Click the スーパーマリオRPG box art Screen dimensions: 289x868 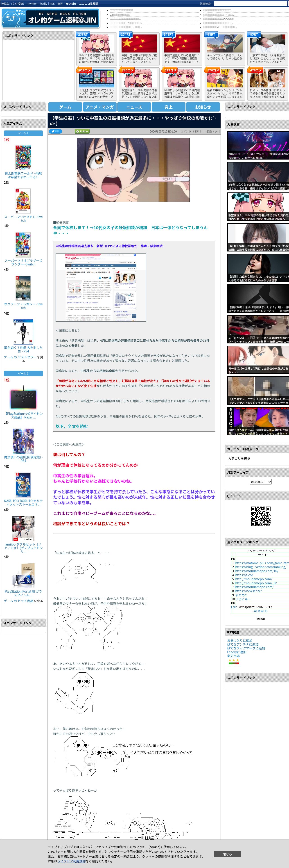coord(23,201)
